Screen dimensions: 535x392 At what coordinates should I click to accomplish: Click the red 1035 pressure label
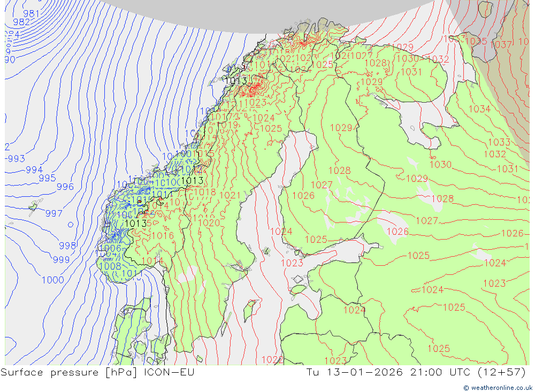(x=476, y=41)
